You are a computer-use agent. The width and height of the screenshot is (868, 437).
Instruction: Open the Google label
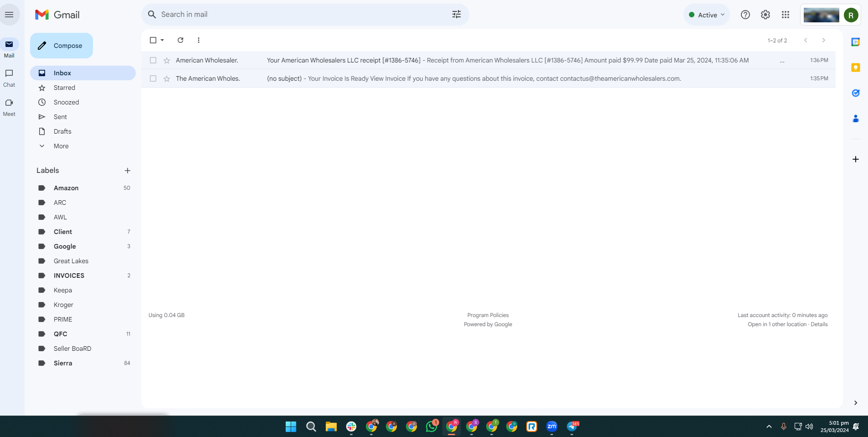[x=83, y=246]
